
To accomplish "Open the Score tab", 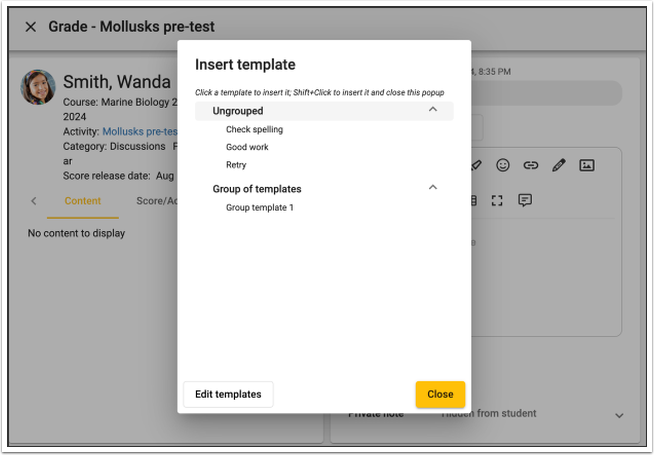I will click(157, 201).
